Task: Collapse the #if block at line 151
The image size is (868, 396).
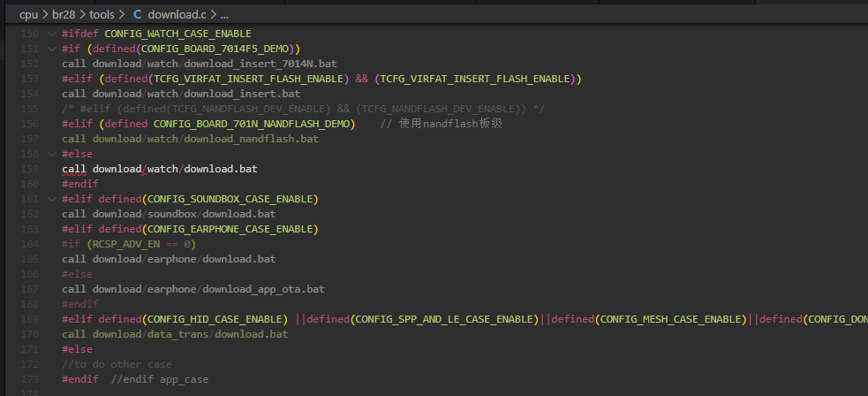Action: (52, 49)
